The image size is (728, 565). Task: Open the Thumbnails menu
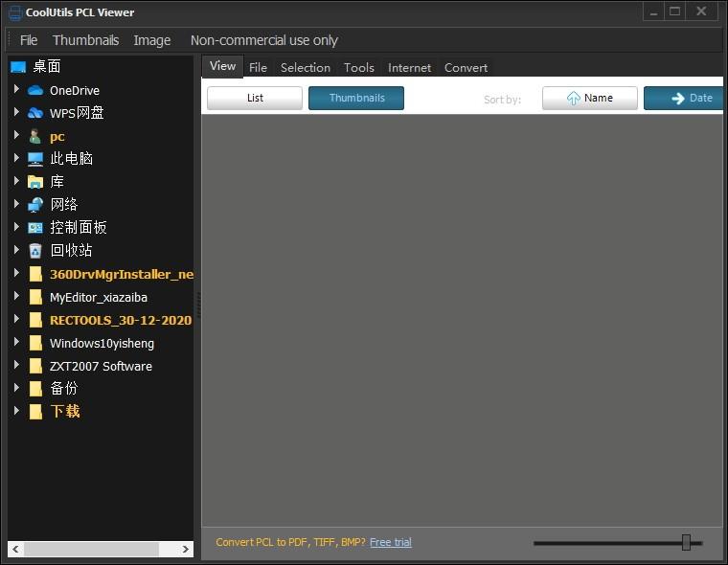pos(85,40)
